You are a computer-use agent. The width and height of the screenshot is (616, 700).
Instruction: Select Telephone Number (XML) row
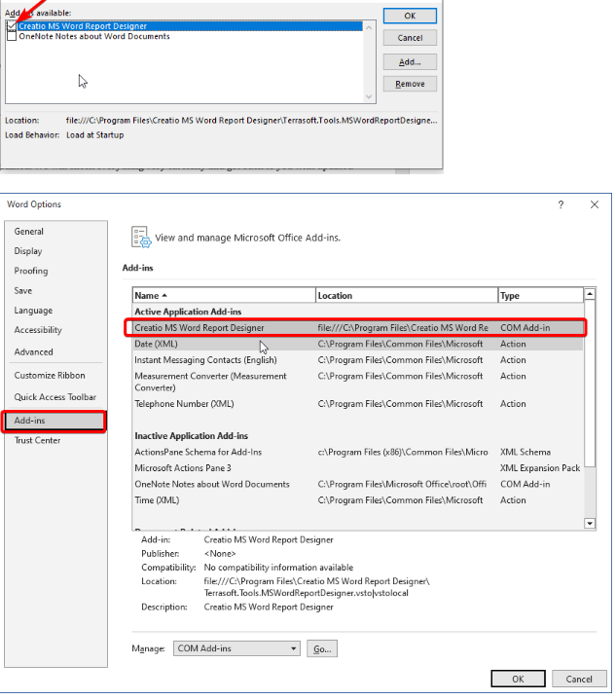[357, 404]
